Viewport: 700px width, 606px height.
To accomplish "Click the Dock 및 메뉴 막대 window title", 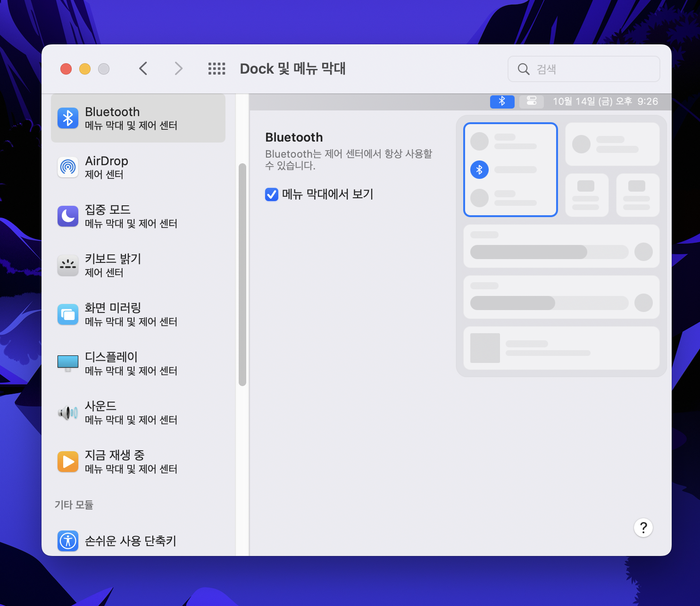I will coord(293,69).
